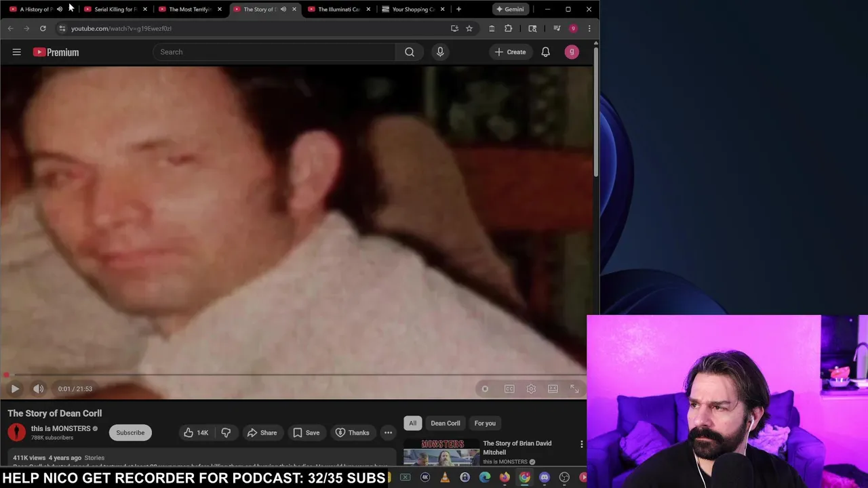The height and width of the screenshot is (488, 868).
Task: Dislike the video with thumbs down
Action: click(x=226, y=432)
